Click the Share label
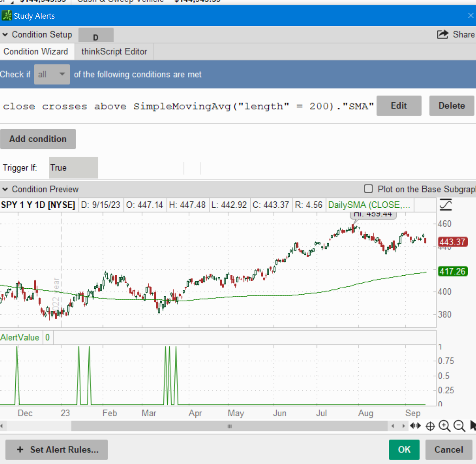Screen dimensions: 476x464 (x=464, y=34)
